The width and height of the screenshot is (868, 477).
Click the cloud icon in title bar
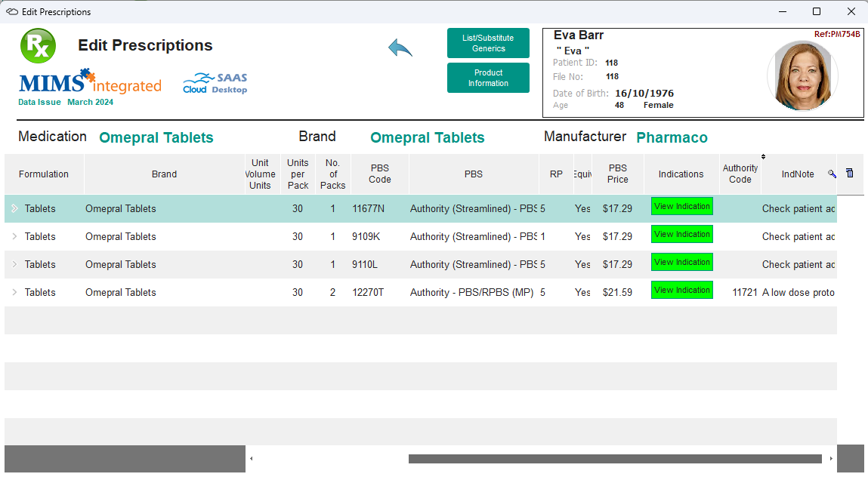tap(11, 11)
